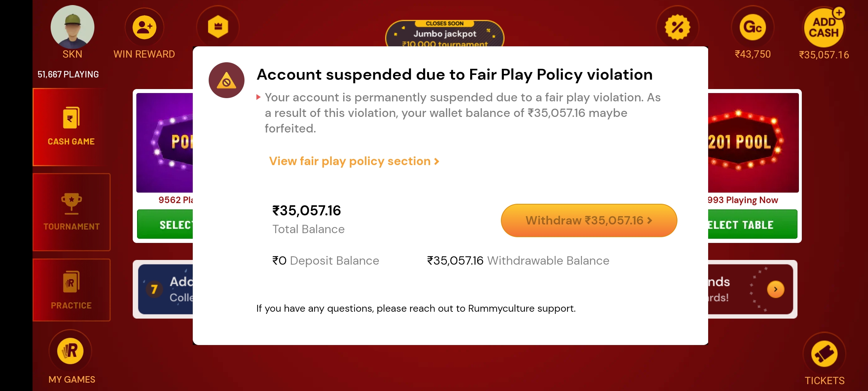
Task: Select the Practice tab
Action: click(x=71, y=290)
